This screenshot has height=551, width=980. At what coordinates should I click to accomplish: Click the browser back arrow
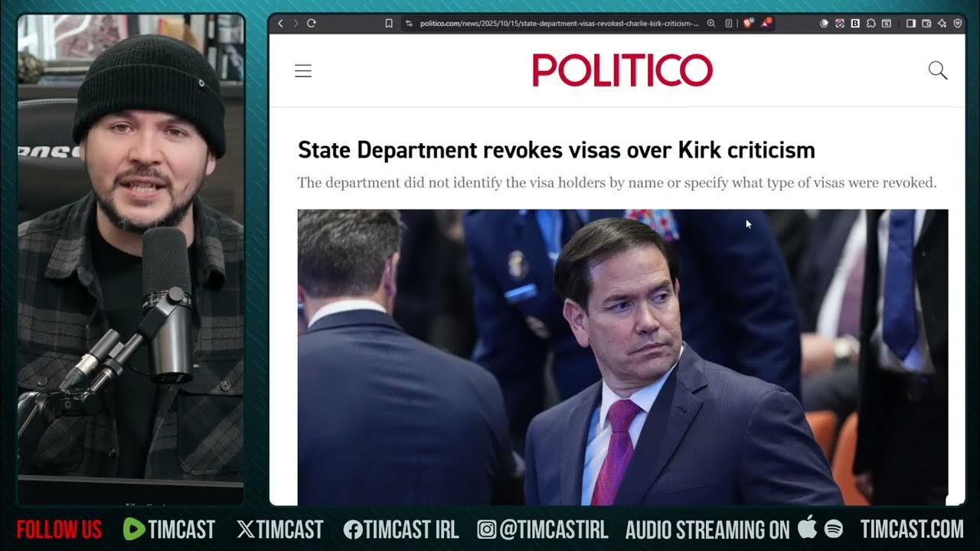(280, 24)
